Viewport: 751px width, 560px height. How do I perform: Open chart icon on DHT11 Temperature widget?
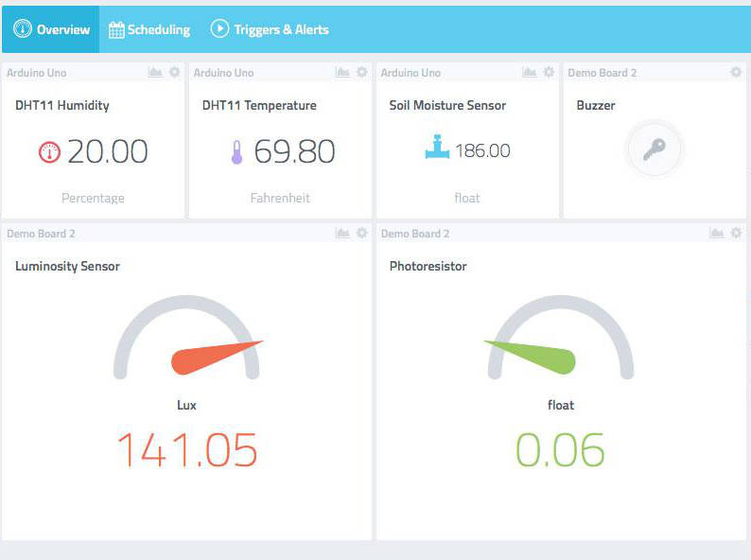342,72
